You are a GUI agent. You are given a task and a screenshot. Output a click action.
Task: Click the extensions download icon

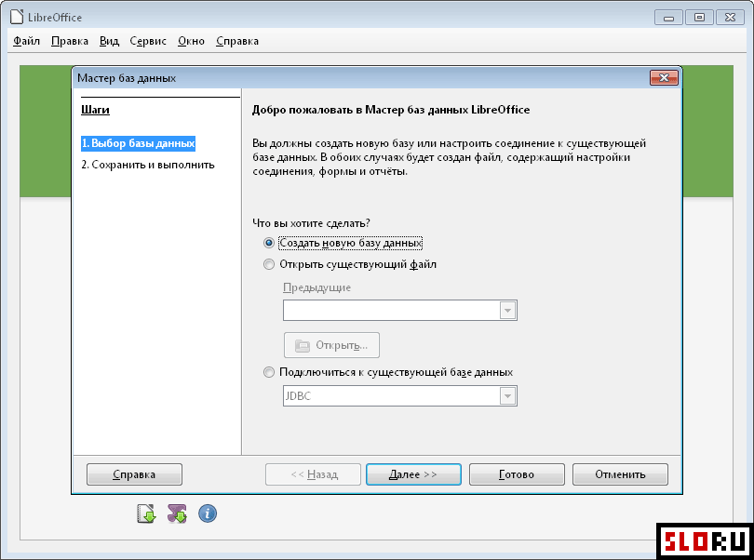tap(177, 513)
